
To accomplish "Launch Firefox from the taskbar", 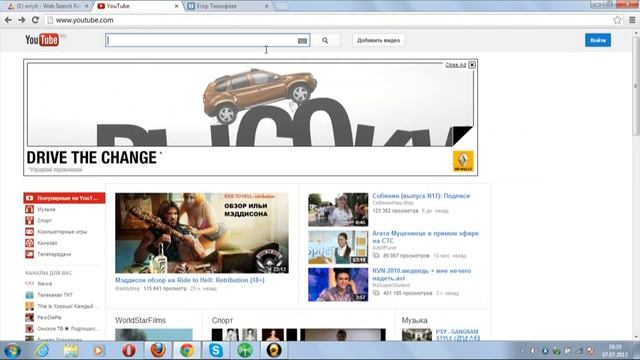I will (158, 351).
